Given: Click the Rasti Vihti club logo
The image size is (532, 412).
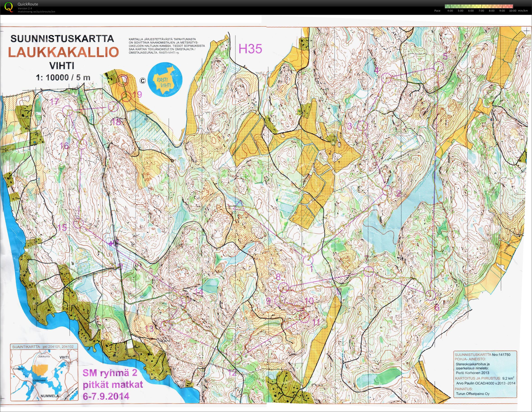Looking at the screenshot, I should click(165, 80).
